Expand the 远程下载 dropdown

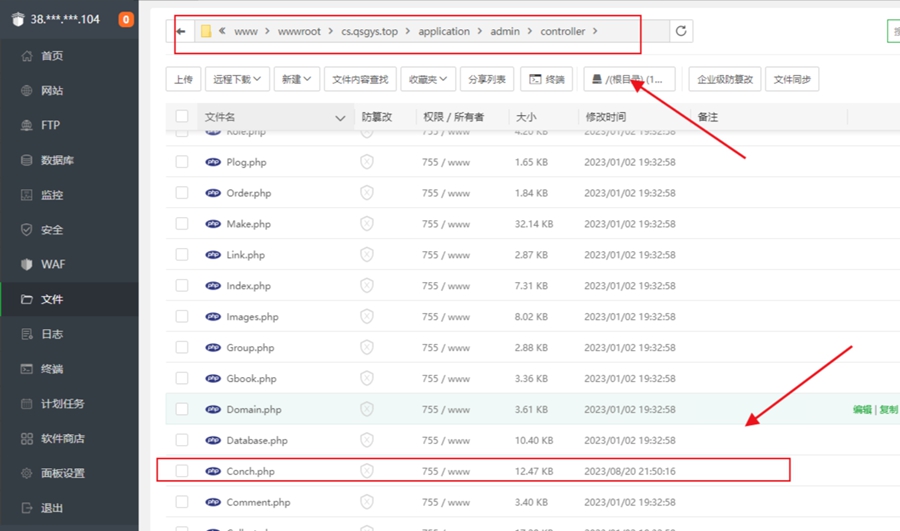(237, 80)
